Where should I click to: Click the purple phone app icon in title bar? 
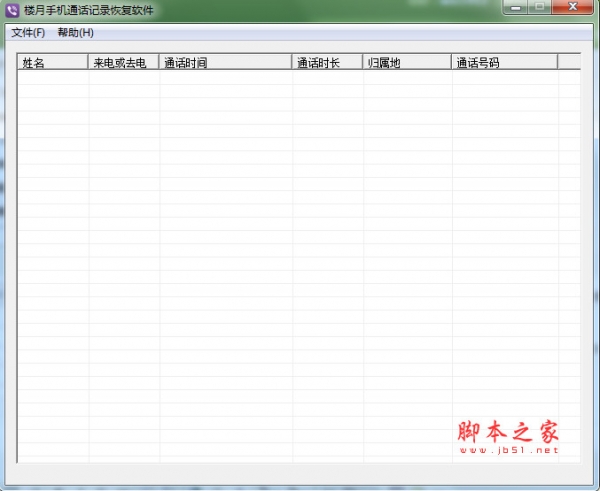click(x=12, y=10)
